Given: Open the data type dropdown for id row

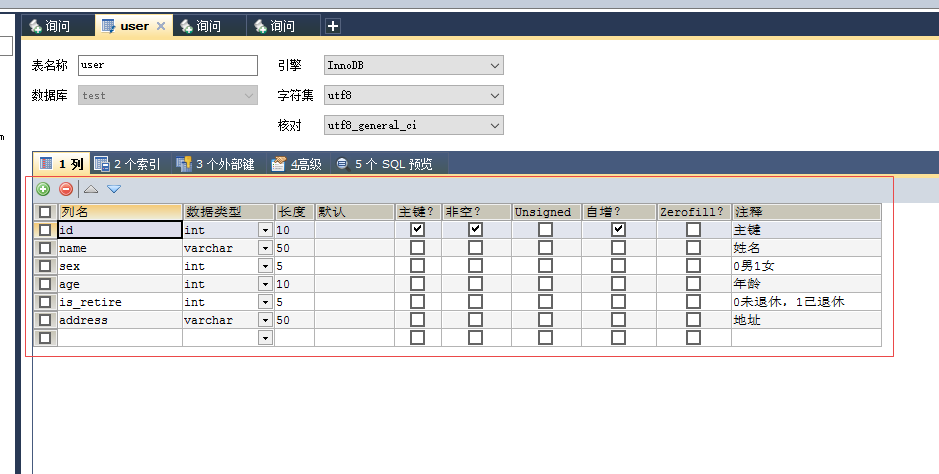Looking at the screenshot, I should [265, 230].
